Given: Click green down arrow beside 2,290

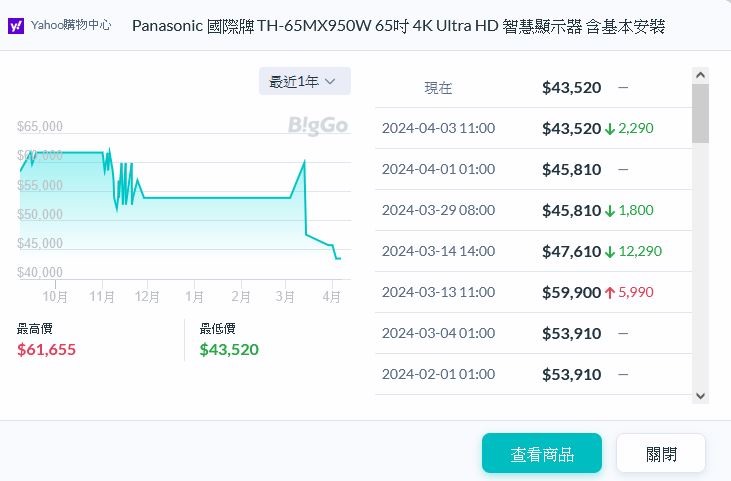Looking at the screenshot, I should 610,128.
